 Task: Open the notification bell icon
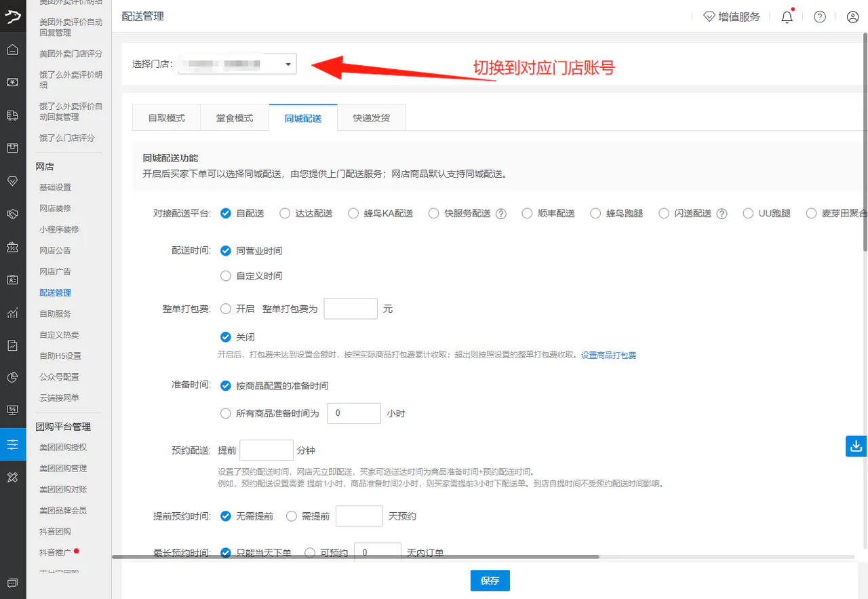point(787,17)
